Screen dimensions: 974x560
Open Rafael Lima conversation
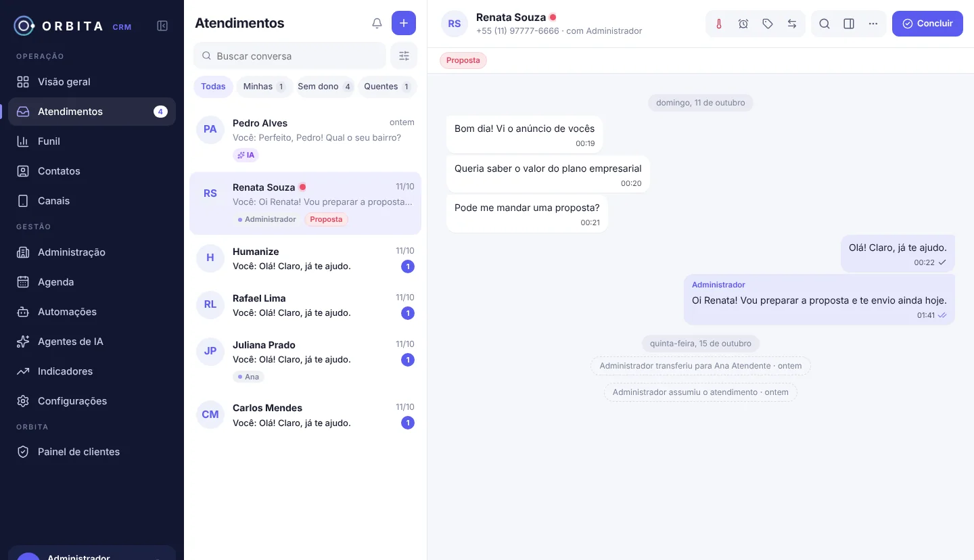(x=305, y=305)
